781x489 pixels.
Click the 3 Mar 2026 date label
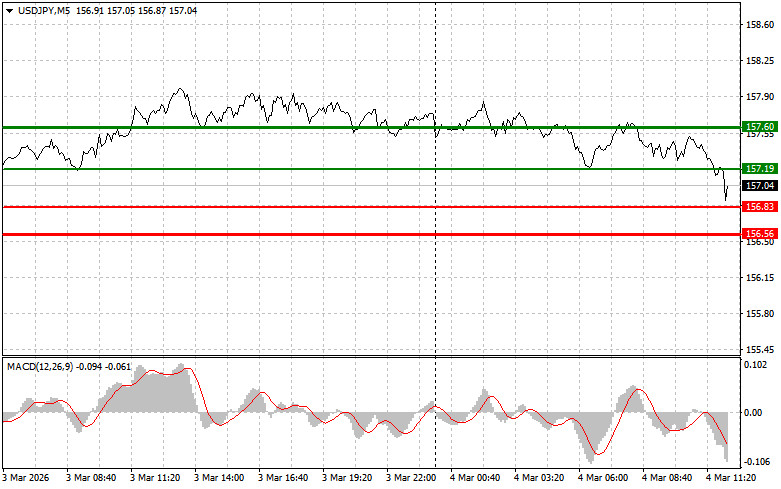[x=30, y=478]
